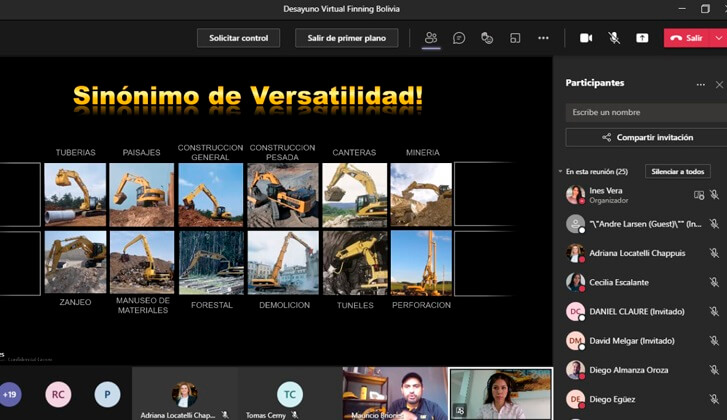Screen dimensions: 727x420
Task: Click the share icon in Compartir invitación
Action: click(x=606, y=137)
